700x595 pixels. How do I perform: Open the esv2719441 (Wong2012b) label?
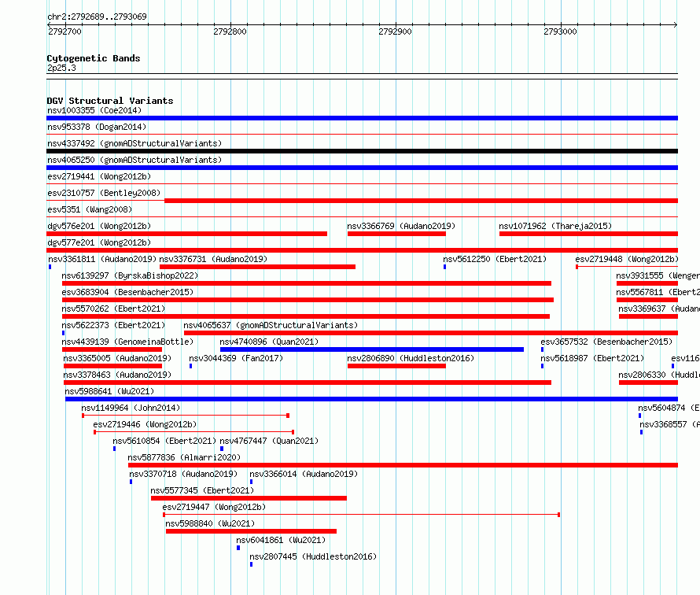pyautogui.click(x=99, y=176)
